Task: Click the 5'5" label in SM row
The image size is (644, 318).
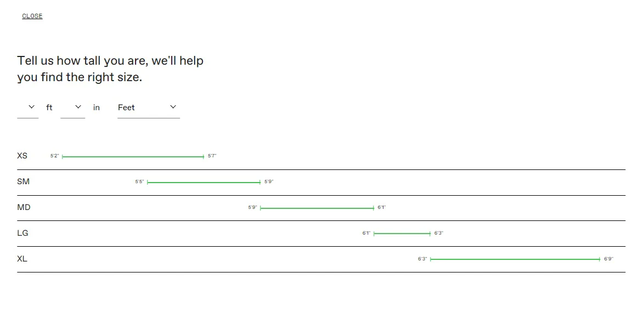Action: coord(139,182)
